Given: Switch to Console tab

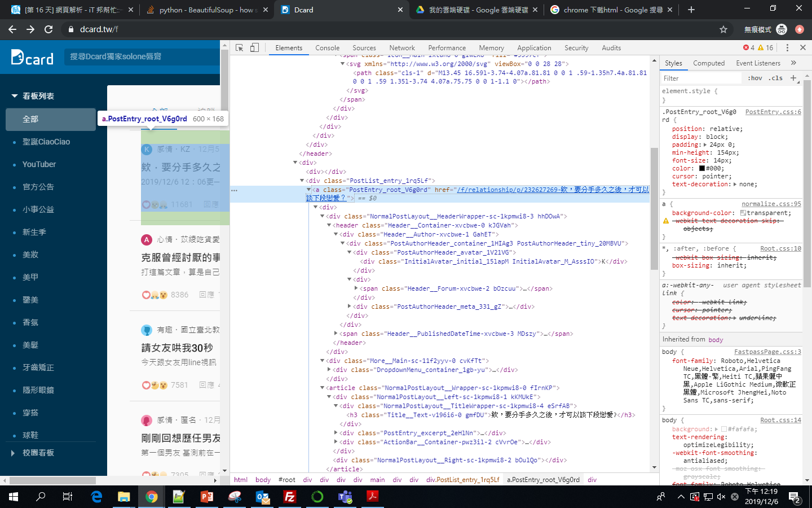Looking at the screenshot, I should pos(328,48).
